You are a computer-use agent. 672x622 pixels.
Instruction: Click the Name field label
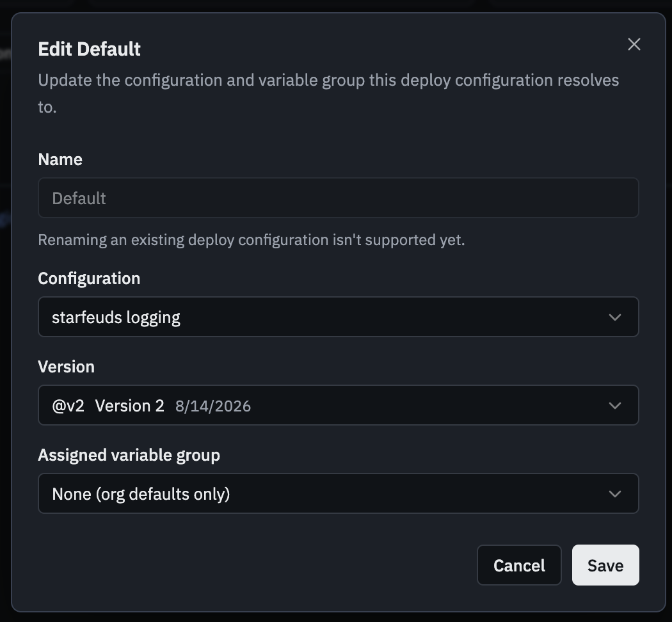[x=60, y=159]
